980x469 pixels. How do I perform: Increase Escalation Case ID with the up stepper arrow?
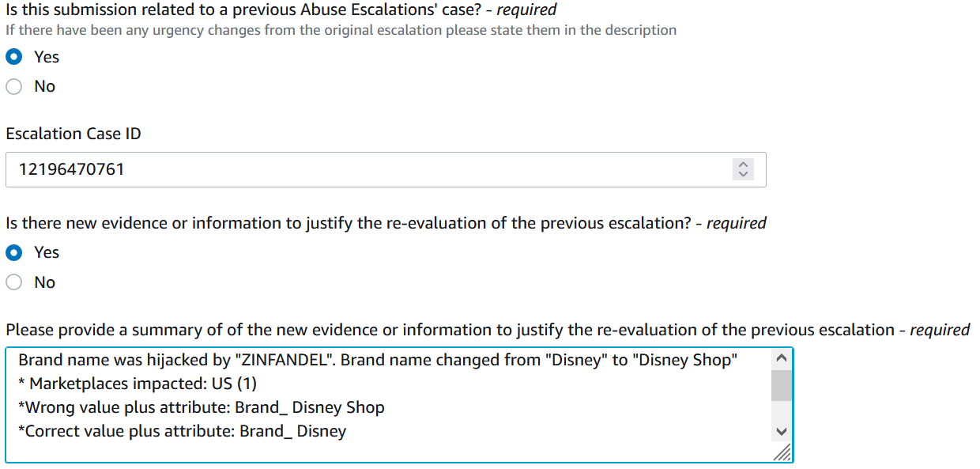click(741, 165)
